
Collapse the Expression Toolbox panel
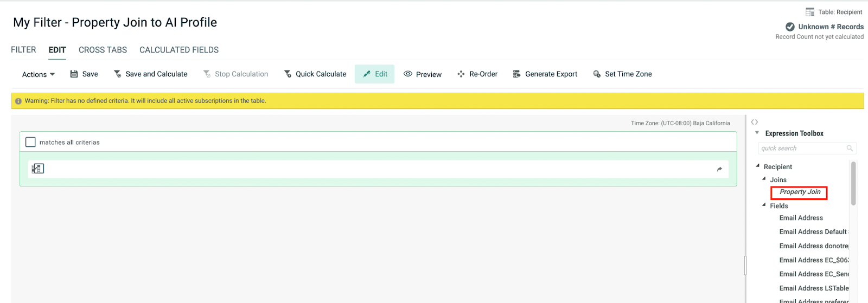click(x=757, y=133)
